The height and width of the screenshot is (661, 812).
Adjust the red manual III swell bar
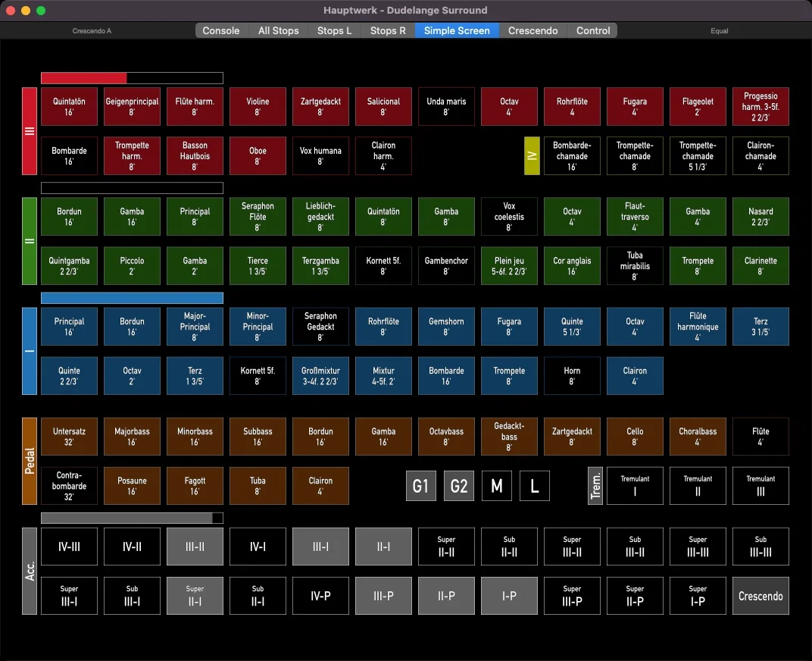[132, 78]
